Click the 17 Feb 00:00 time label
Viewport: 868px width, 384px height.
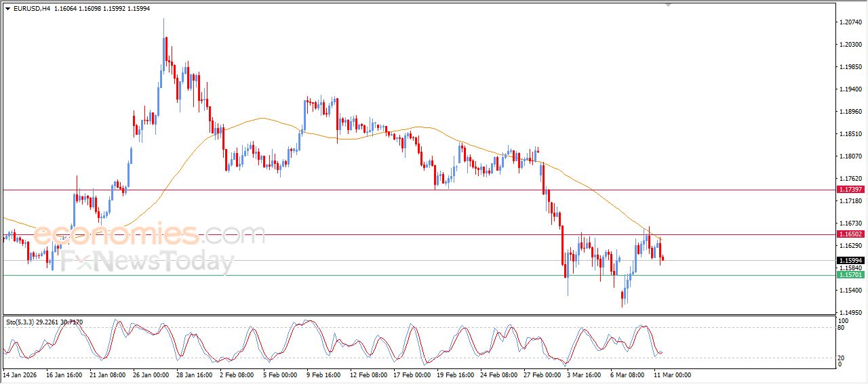click(412, 374)
